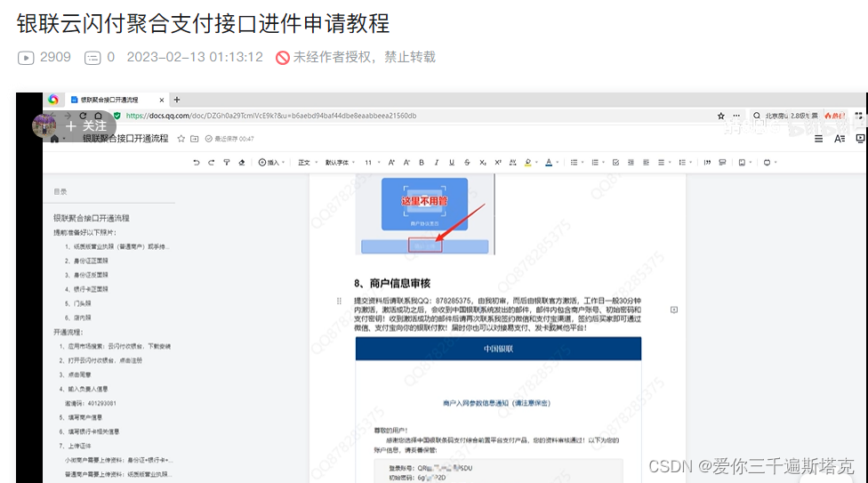Open the 默认字体 font family dropdown
The image size is (868, 483).
click(x=340, y=162)
